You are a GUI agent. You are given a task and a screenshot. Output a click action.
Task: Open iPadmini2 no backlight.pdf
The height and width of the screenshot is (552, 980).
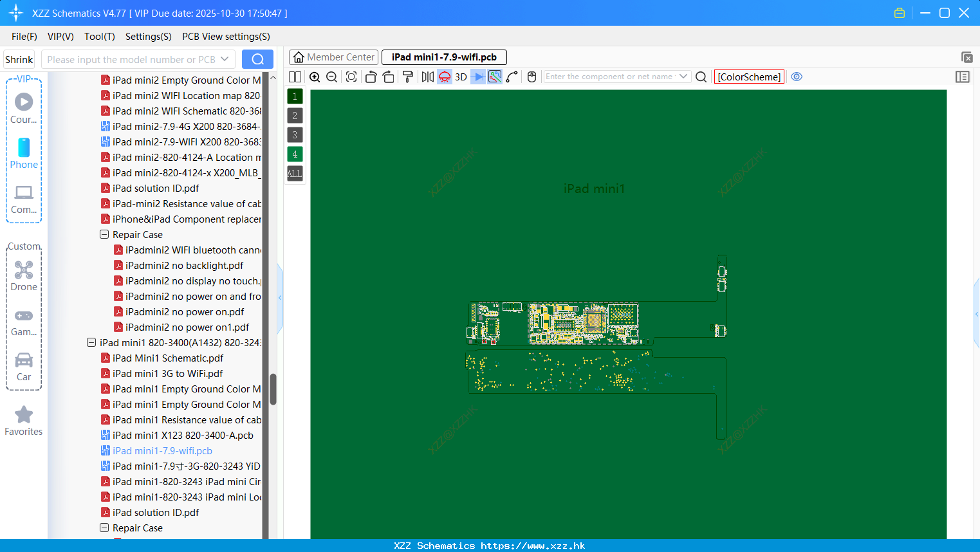pos(184,266)
